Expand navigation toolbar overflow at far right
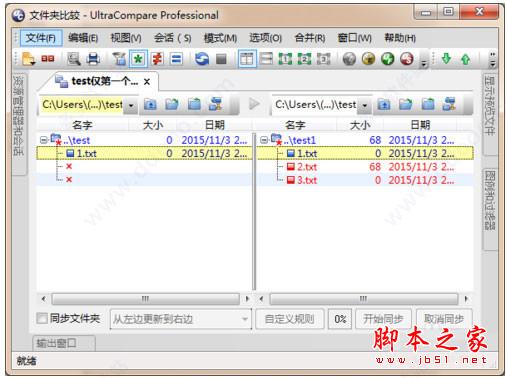Screen dimensions: 506x378 coord(492,59)
